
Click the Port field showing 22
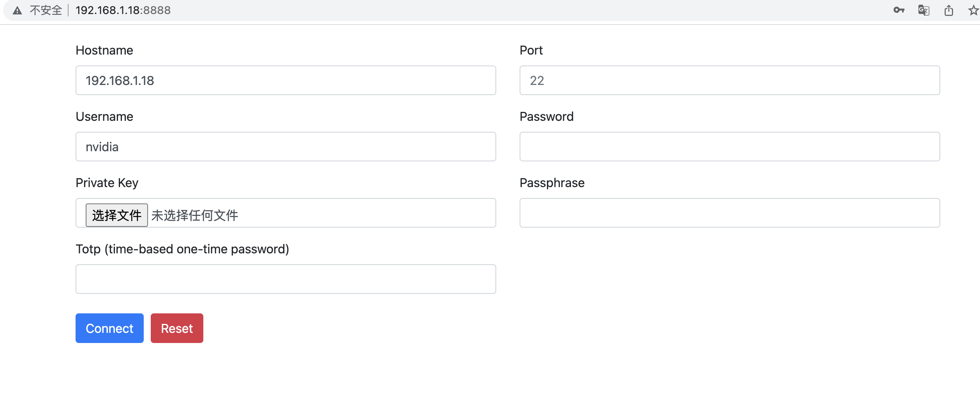click(729, 80)
